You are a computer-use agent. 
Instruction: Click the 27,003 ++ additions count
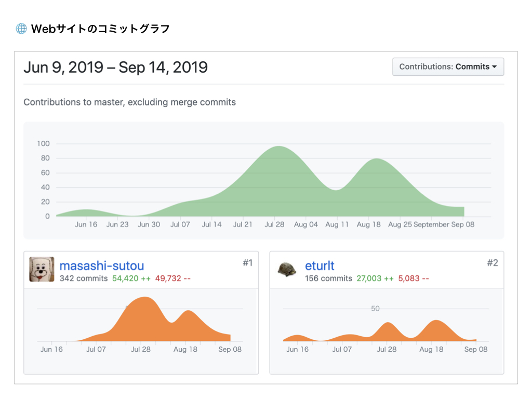pyautogui.click(x=375, y=278)
